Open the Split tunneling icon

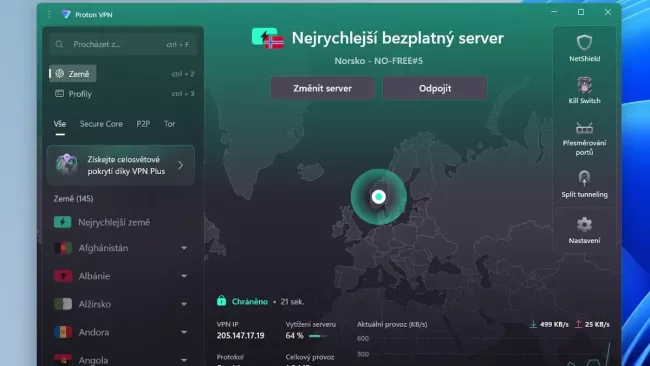pos(584,178)
